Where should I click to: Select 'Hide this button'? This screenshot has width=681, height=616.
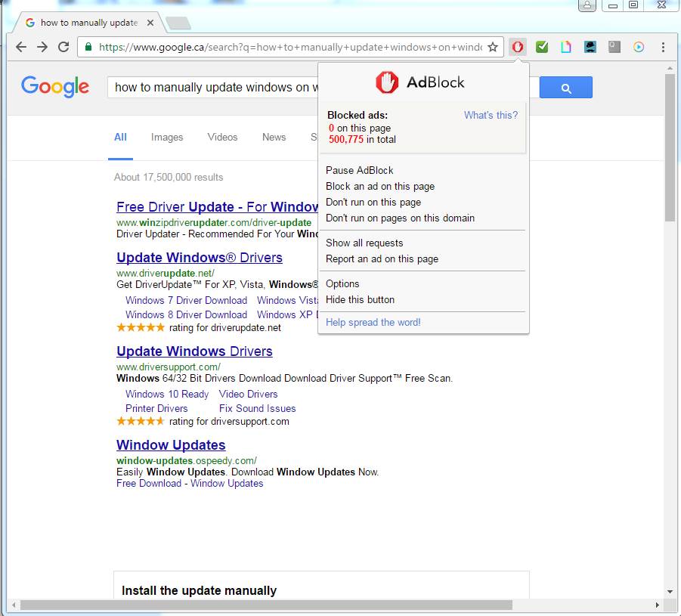click(x=360, y=300)
